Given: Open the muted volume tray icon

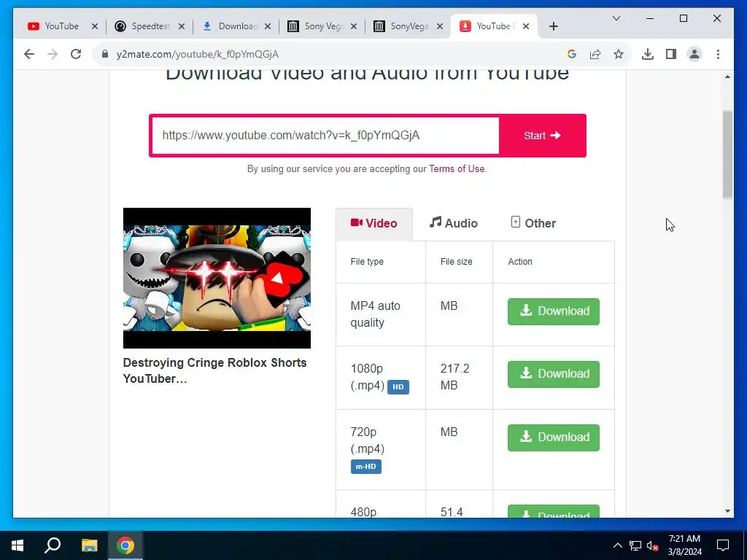Looking at the screenshot, I should click(x=653, y=545).
